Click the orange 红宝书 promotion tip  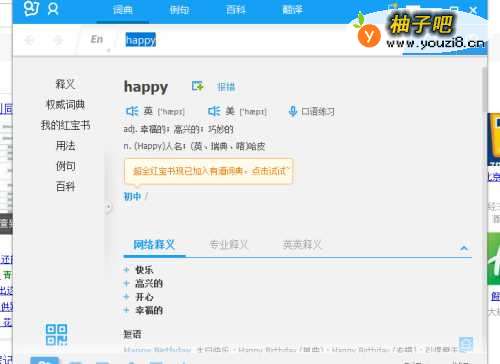coord(208,171)
